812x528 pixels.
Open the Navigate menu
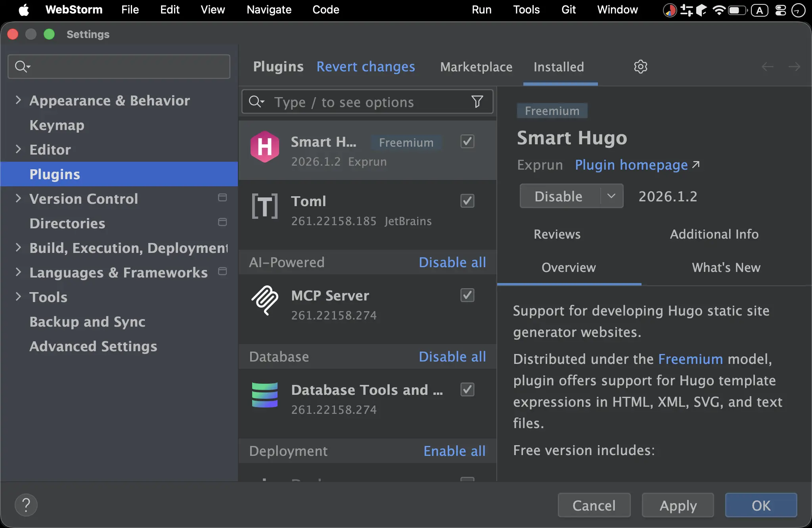pos(269,10)
